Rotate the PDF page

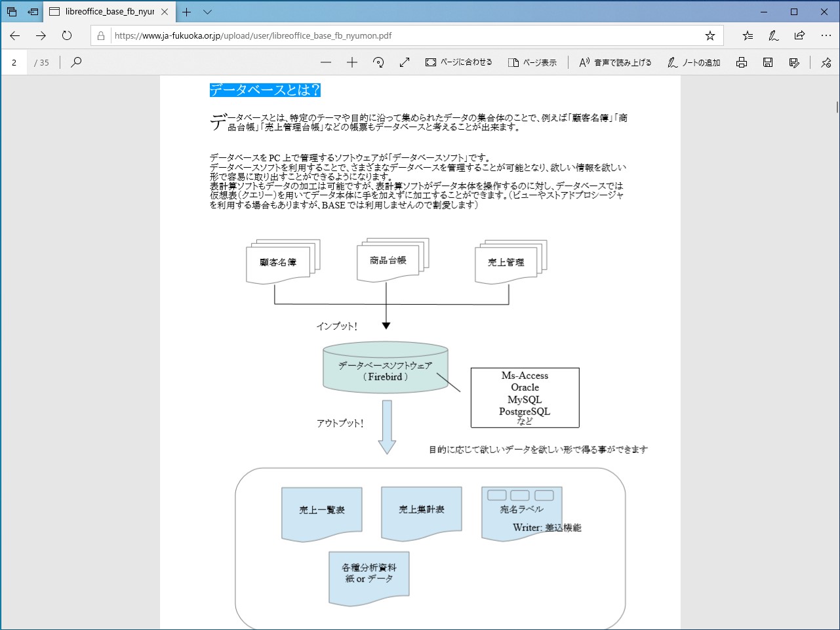[378, 62]
